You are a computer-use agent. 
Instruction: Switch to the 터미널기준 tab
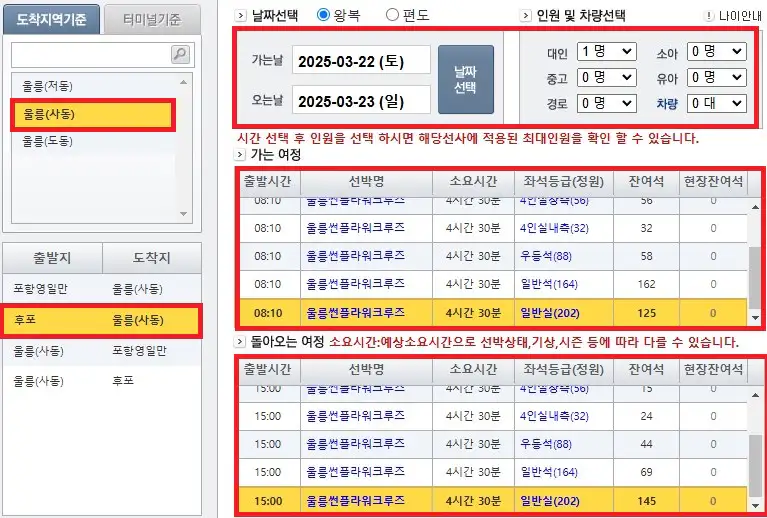tap(152, 20)
